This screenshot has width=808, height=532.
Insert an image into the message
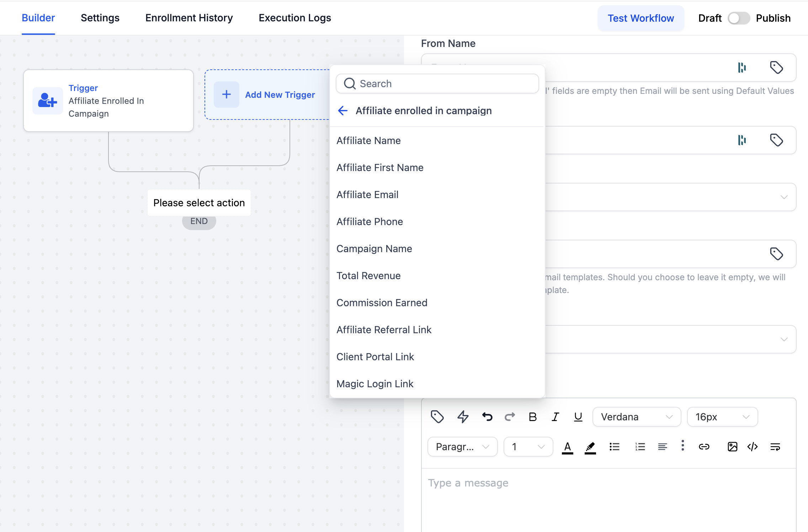[x=732, y=447]
